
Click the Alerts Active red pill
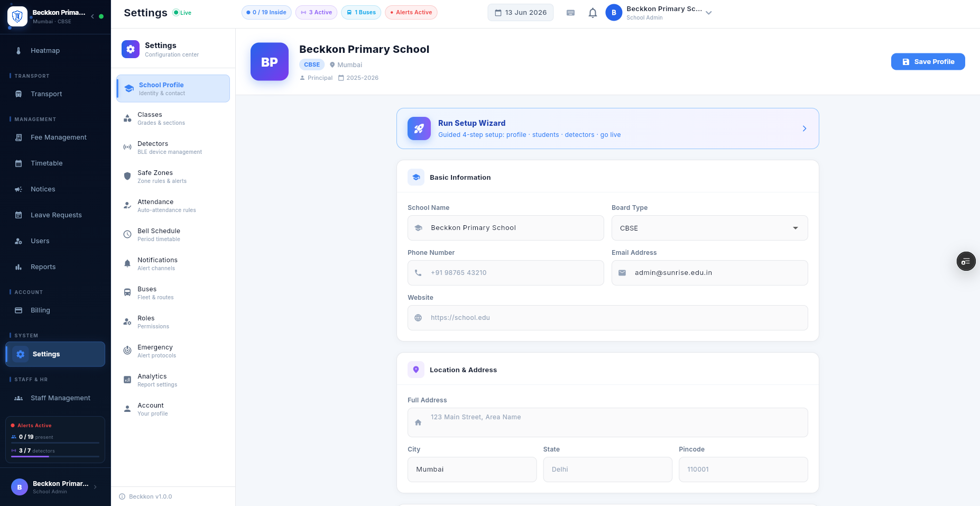tap(411, 13)
